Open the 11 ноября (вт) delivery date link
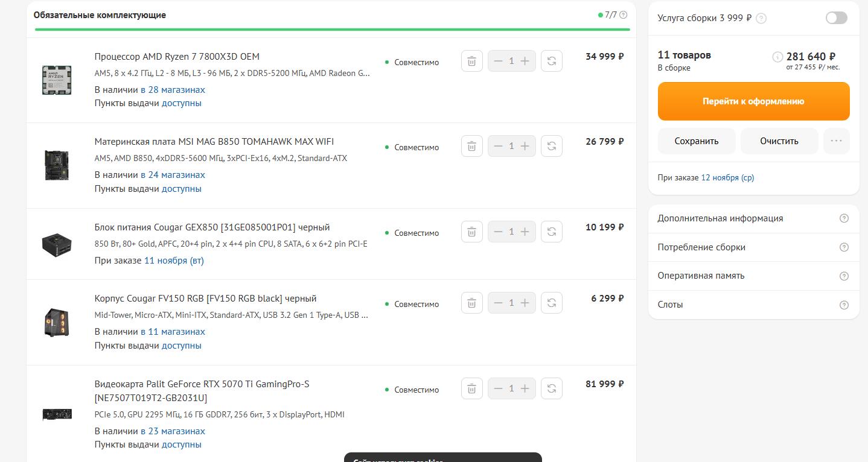This screenshot has height=462, width=868. (x=174, y=261)
